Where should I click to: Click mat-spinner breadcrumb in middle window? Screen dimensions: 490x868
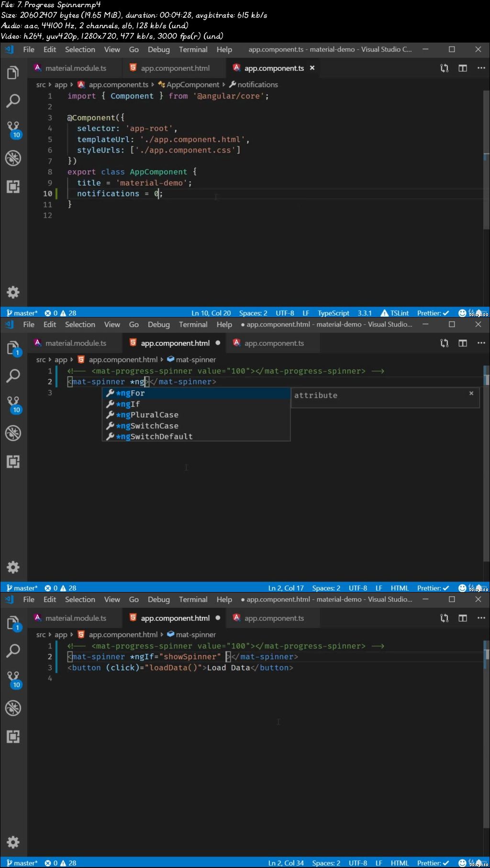[191, 360]
